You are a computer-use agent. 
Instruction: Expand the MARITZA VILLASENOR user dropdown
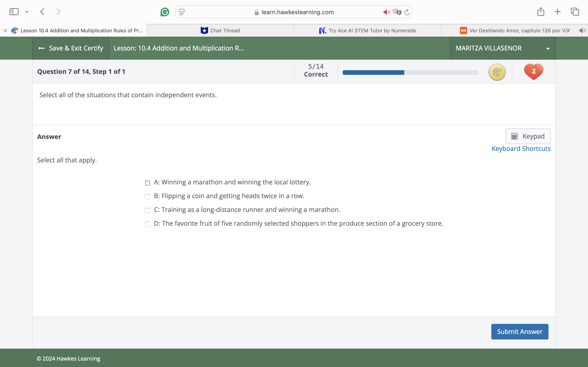tap(548, 49)
